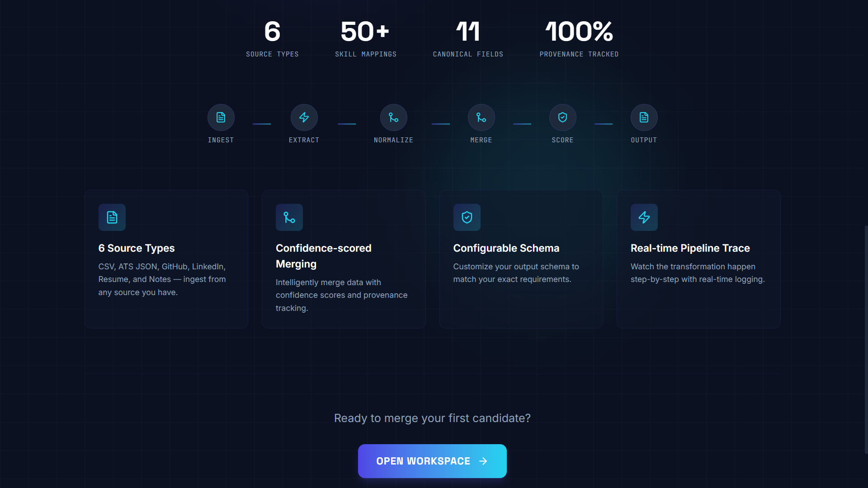This screenshot has height=488, width=868.
Task: Click the Real-time Pipeline Trace title
Action: pyautogui.click(x=690, y=248)
